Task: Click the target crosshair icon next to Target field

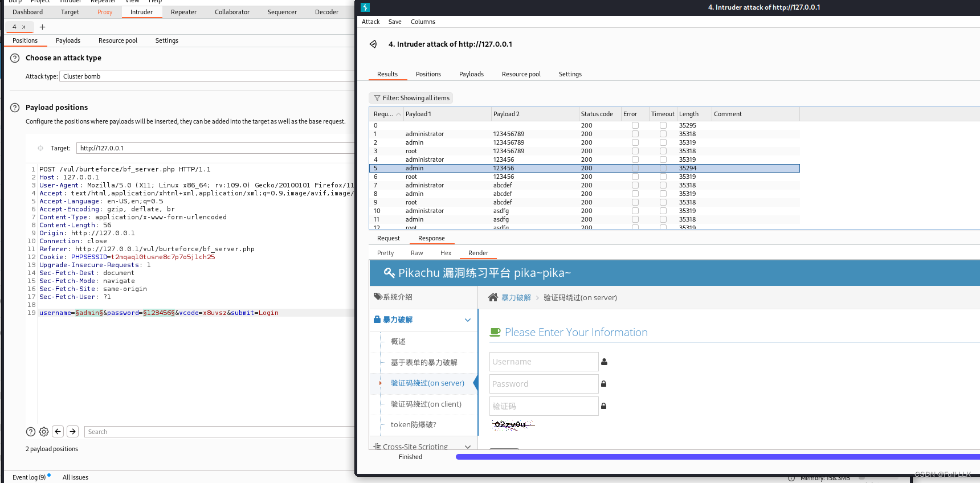Action: (40, 148)
